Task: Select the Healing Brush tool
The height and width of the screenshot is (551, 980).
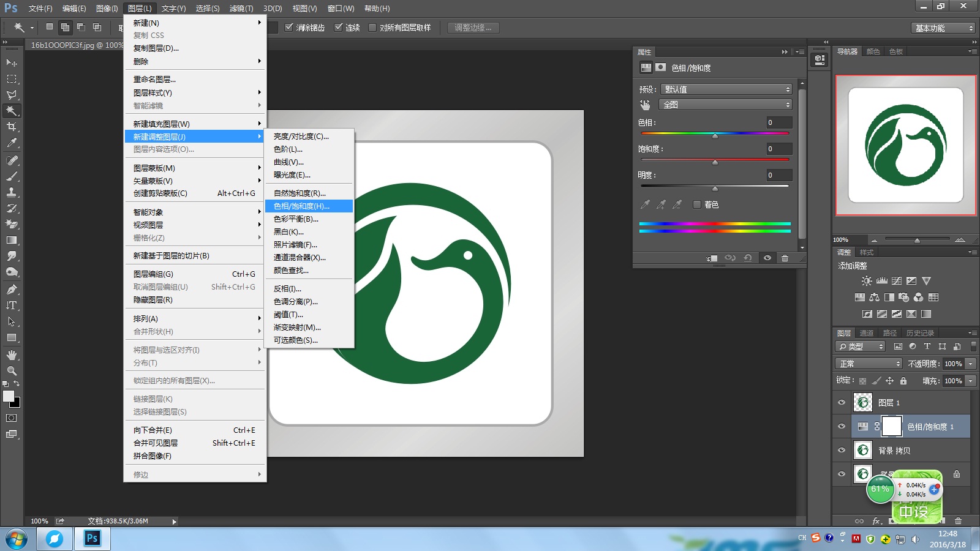Action: [x=12, y=160]
